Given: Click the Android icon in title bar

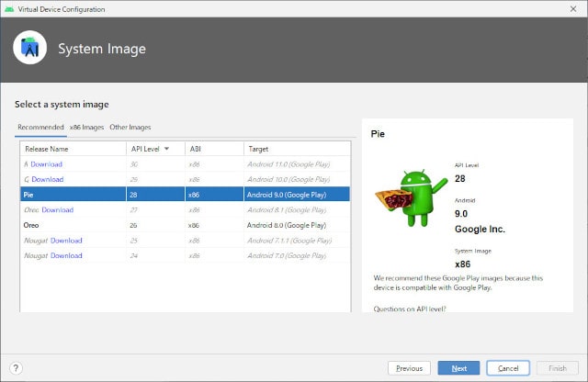Looking at the screenshot, I should pyautogui.click(x=9, y=8).
